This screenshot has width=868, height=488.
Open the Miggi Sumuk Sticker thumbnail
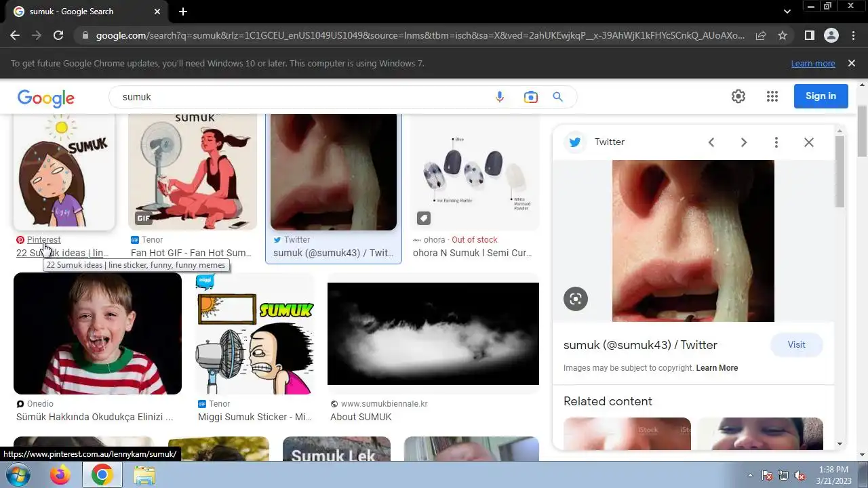(x=255, y=333)
